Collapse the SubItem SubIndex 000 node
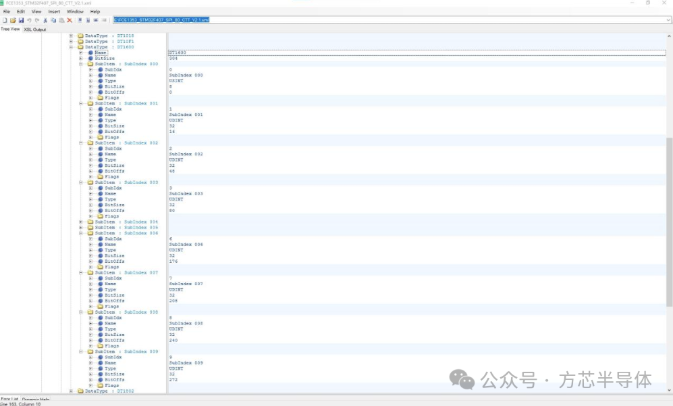This screenshot has height=406, width=673. (81, 64)
